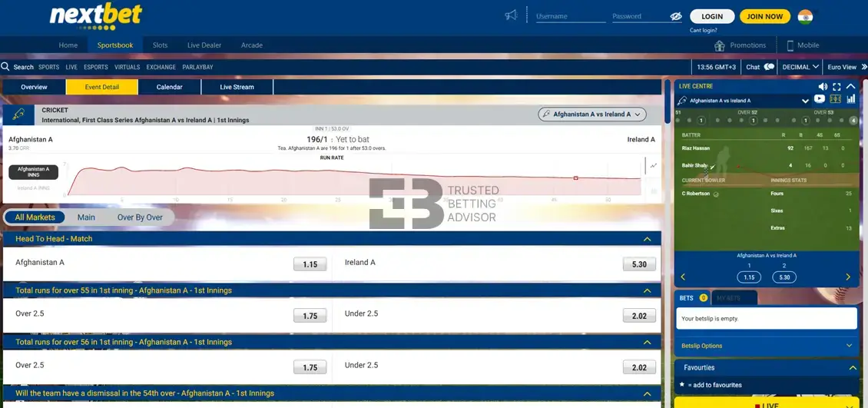Open the Arcade menu
The width and height of the screenshot is (868, 408).
point(252,45)
